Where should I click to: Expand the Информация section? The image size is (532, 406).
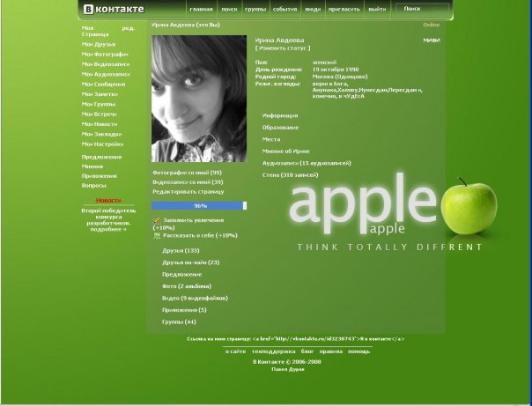click(x=280, y=115)
